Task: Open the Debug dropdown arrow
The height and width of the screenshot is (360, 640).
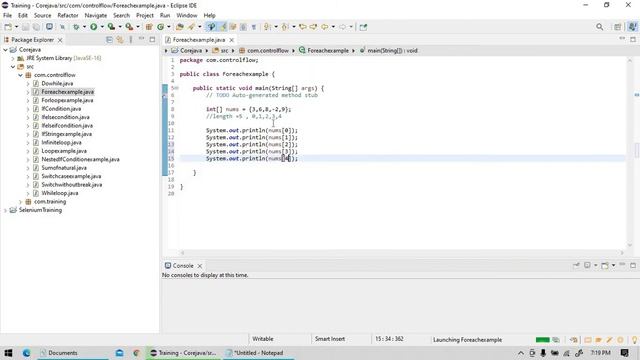Action: 84,27
